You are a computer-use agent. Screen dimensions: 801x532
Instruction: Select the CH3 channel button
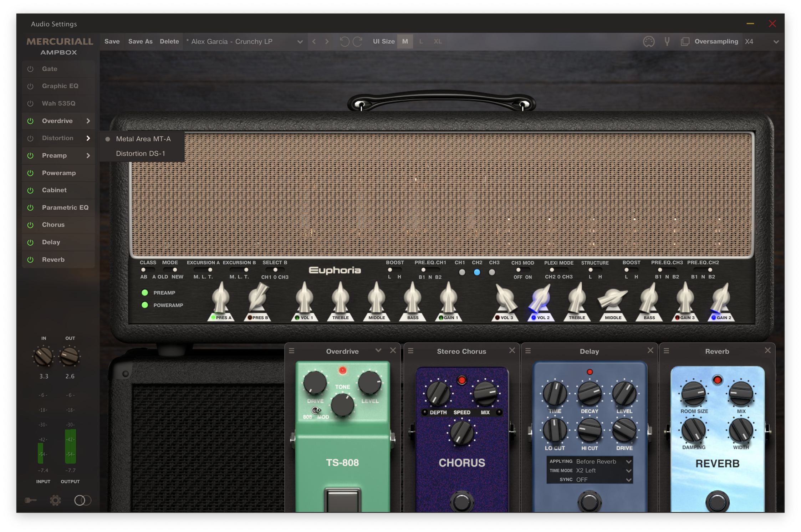coord(492,272)
